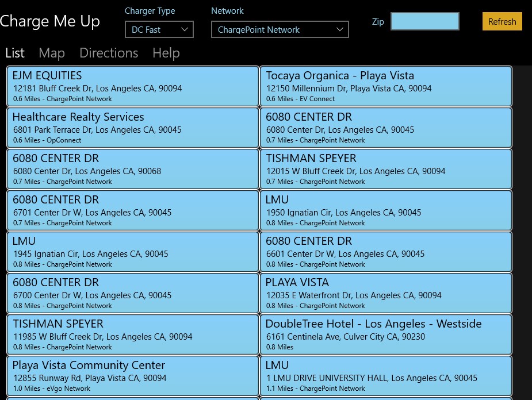Click the '1.0 Miles - eVgo Network' text
Screen dimensions: 532x400
point(52,388)
